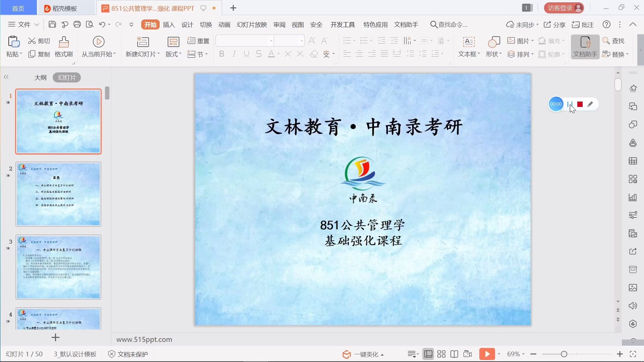The height and width of the screenshot is (362, 644).
Task: Click the Copy (复制) button
Action: click(x=39, y=54)
